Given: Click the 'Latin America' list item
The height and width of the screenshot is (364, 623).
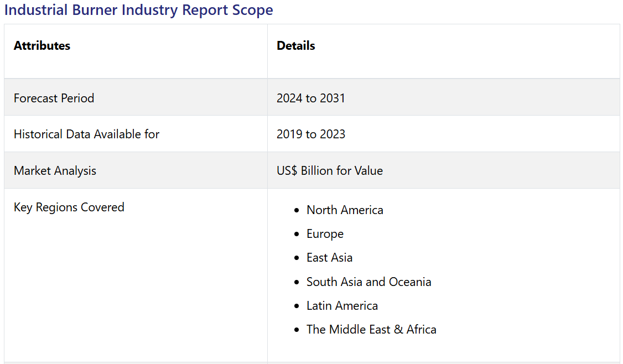Looking at the screenshot, I should (342, 305).
